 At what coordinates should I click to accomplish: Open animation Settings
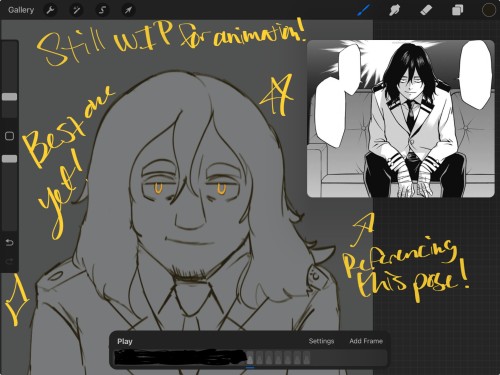point(321,341)
